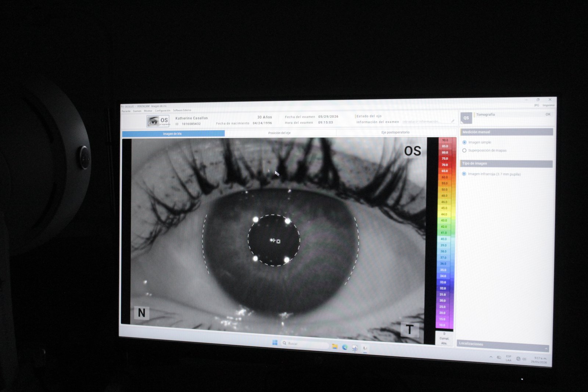Click the ESP LAA keyboard language indicator
Viewport: 588px width, 392px height.
[508, 358]
